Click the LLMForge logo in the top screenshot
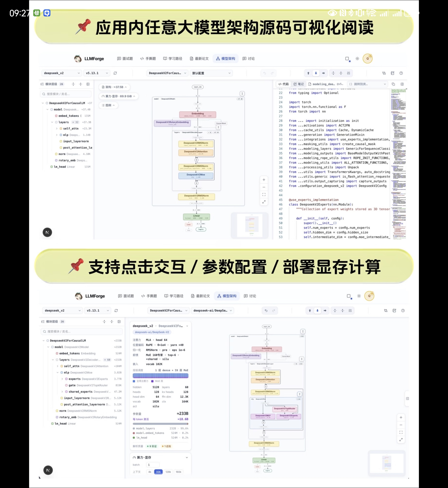 tap(89, 58)
